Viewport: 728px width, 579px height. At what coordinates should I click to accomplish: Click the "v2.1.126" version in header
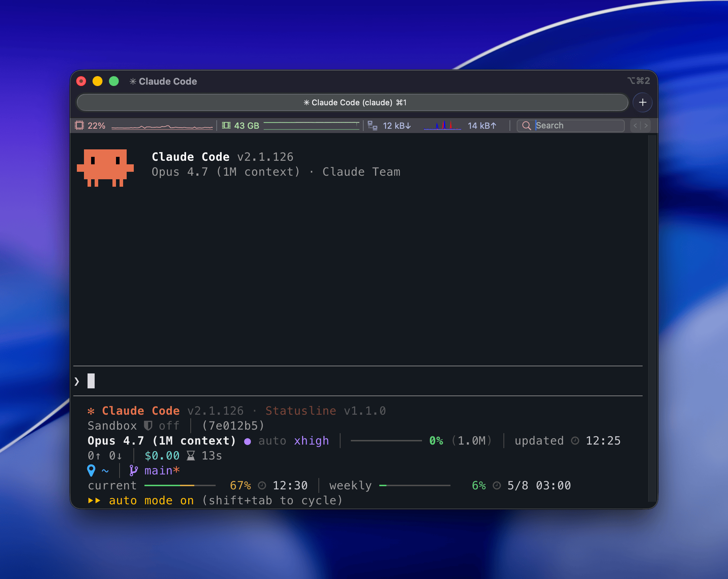pyautogui.click(x=265, y=157)
